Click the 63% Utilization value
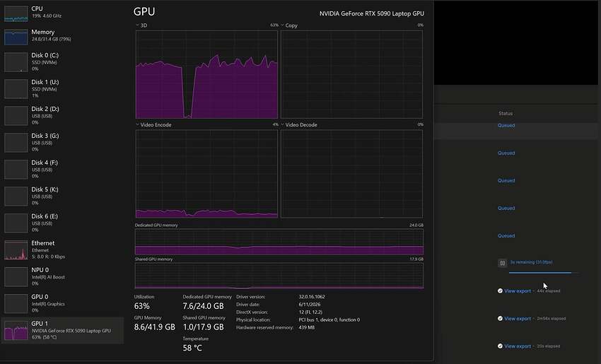 pyautogui.click(x=142, y=306)
